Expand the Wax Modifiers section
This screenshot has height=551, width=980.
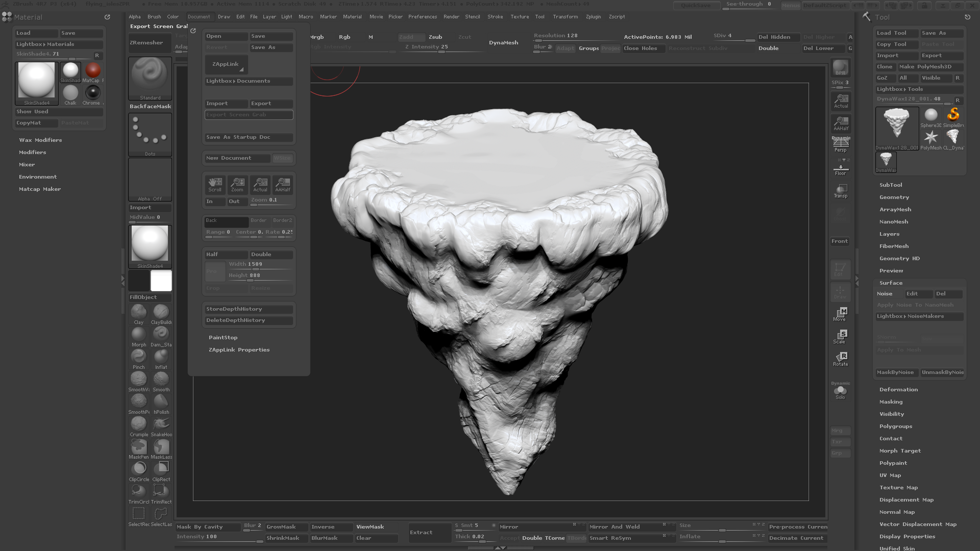(40, 140)
